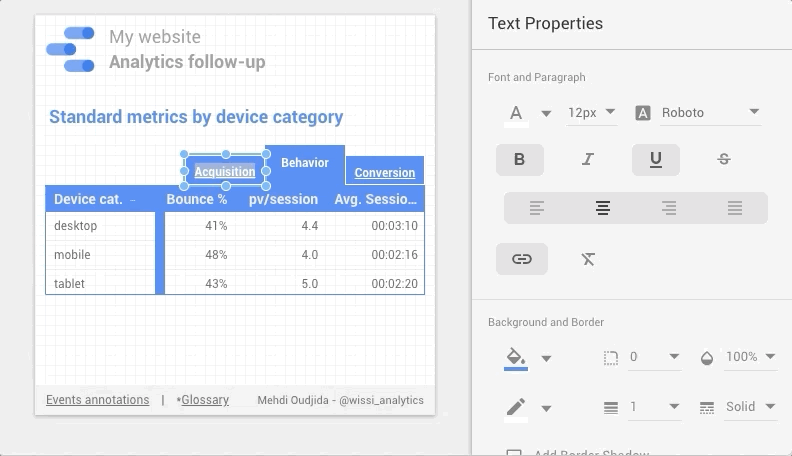This screenshot has width=792, height=456.
Task: Toggle bold formatting
Action: click(x=519, y=160)
